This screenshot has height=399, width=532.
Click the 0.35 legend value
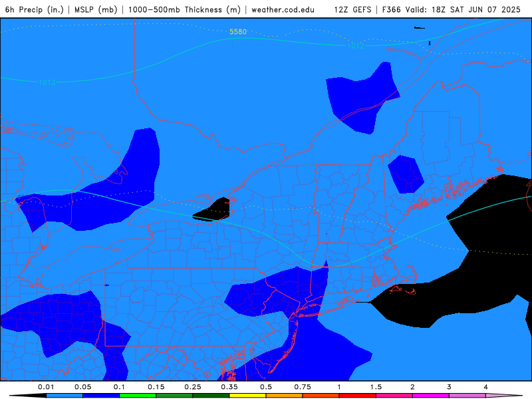click(x=229, y=387)
